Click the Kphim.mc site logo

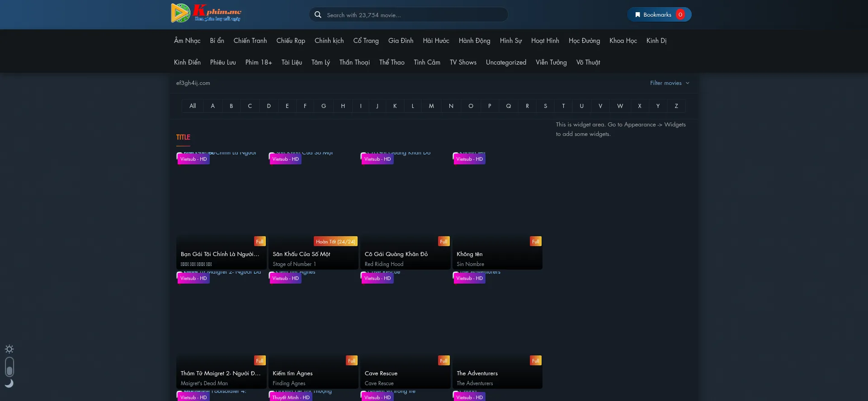tap(206, 13)
